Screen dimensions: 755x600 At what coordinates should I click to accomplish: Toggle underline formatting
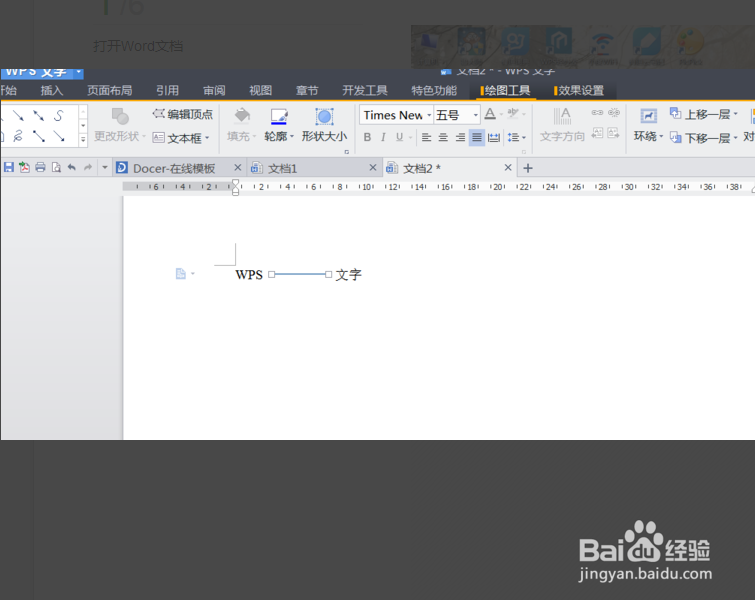click(x=399, y=137)
